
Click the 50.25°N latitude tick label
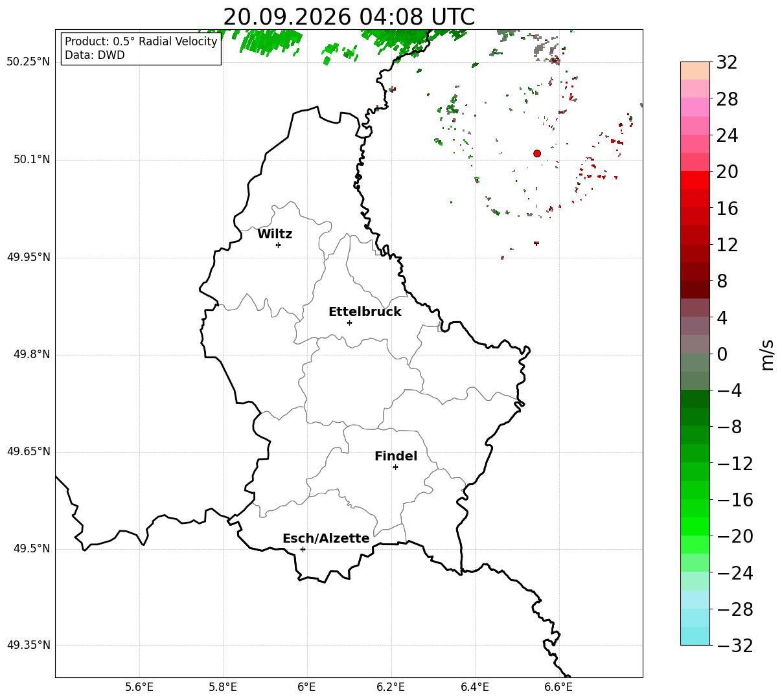pyautogui.click(x=29, y=62)
